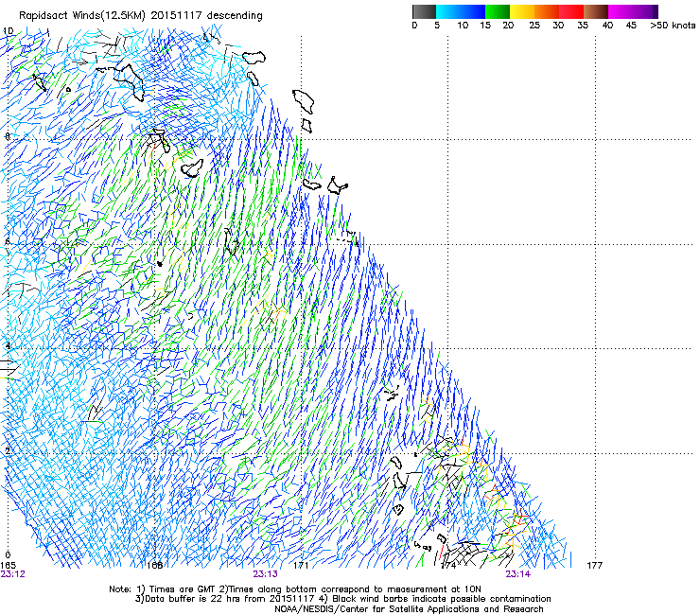This screenshot has width=700, height=615.
Task: Click the '15' legend scale label
Action: click(485, 26)
